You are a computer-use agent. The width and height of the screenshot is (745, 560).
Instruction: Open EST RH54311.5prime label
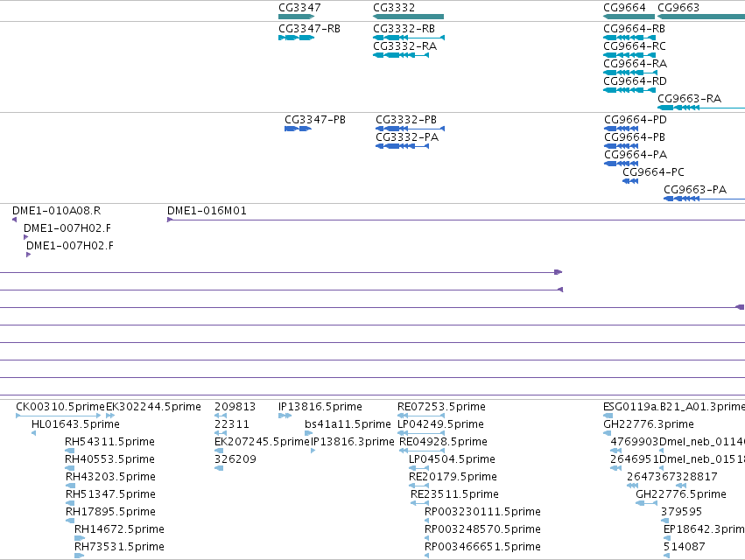(x=109, y=442)
